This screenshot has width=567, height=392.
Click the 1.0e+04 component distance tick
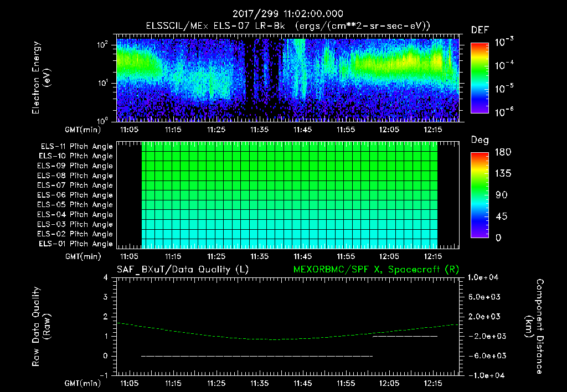pos(483,277)
